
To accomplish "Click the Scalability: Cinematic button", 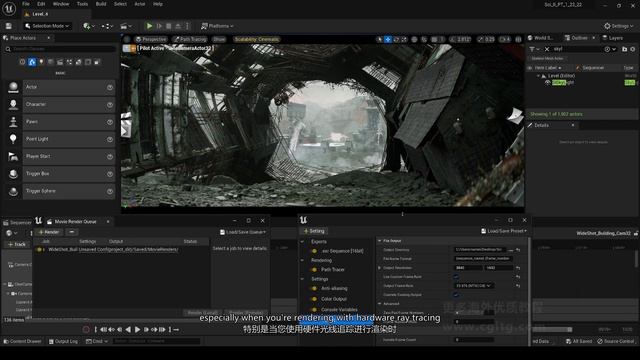I will (257, 39).
